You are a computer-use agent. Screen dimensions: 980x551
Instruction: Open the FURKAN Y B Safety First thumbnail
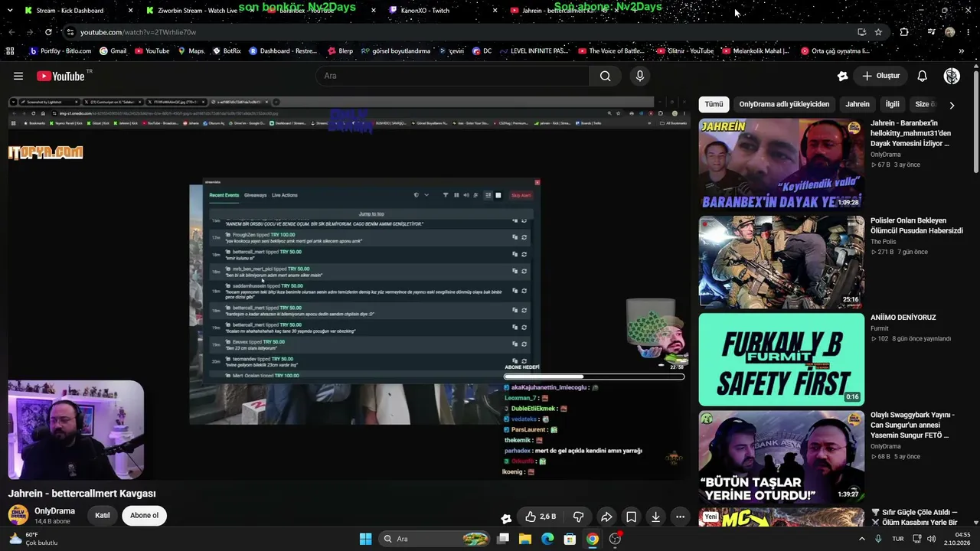(x=781, y=359)
